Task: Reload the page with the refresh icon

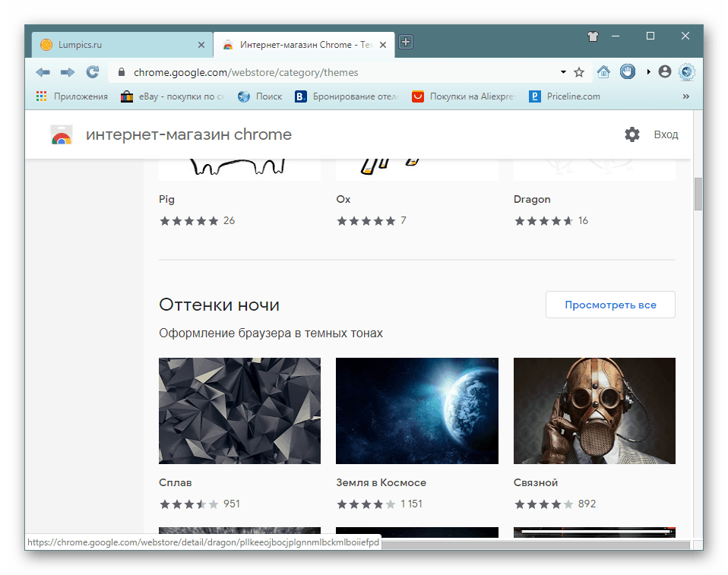Action: (93, 71)
